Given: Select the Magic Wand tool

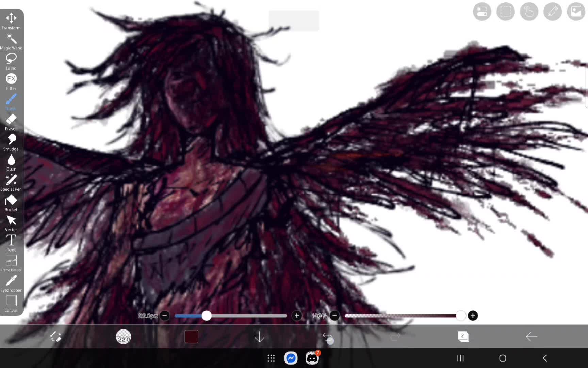Looking at the screenshot, I should 11,42.
